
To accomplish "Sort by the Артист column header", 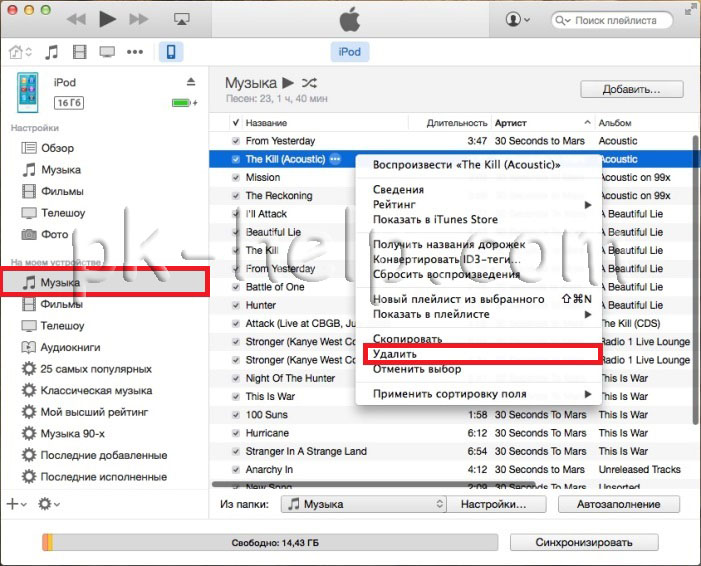I will coord(543,123).
